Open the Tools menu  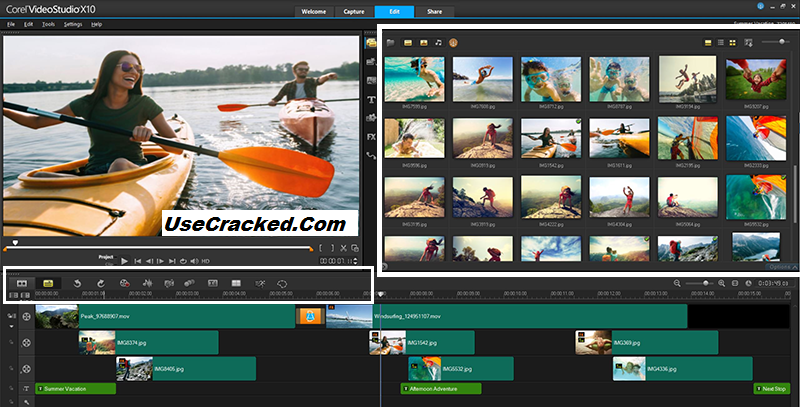[x=48, y=24]
